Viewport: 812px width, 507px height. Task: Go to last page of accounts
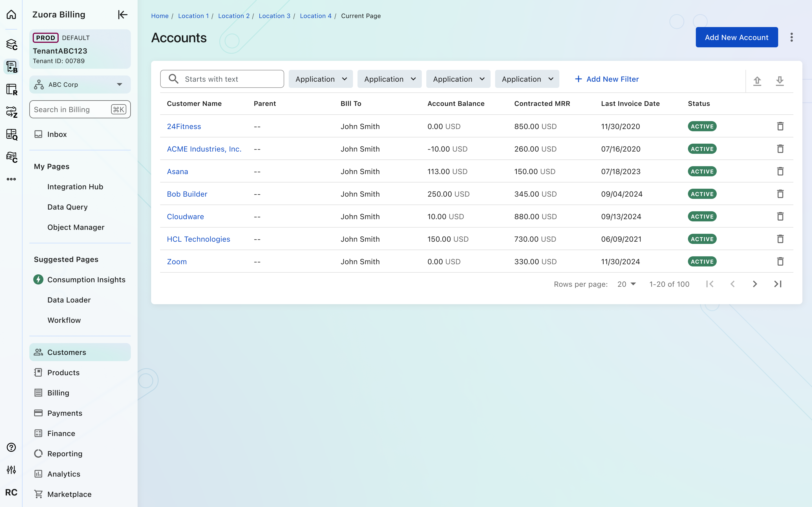[778, 284]
